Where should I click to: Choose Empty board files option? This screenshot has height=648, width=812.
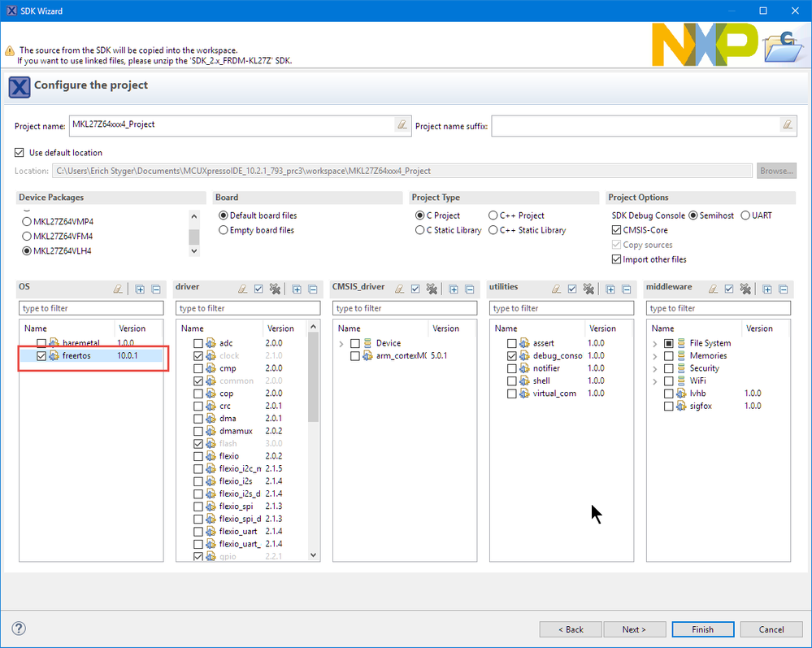(224, 230)
